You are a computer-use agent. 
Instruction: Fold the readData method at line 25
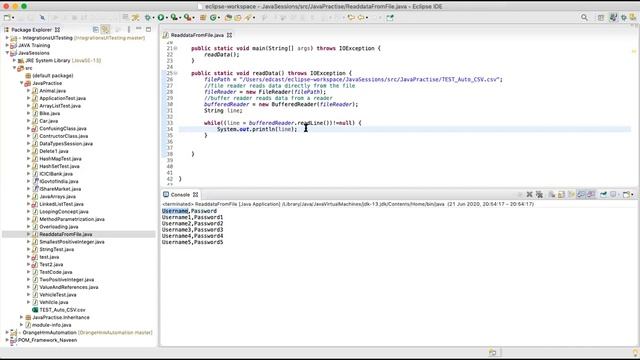tap(176, 73)
